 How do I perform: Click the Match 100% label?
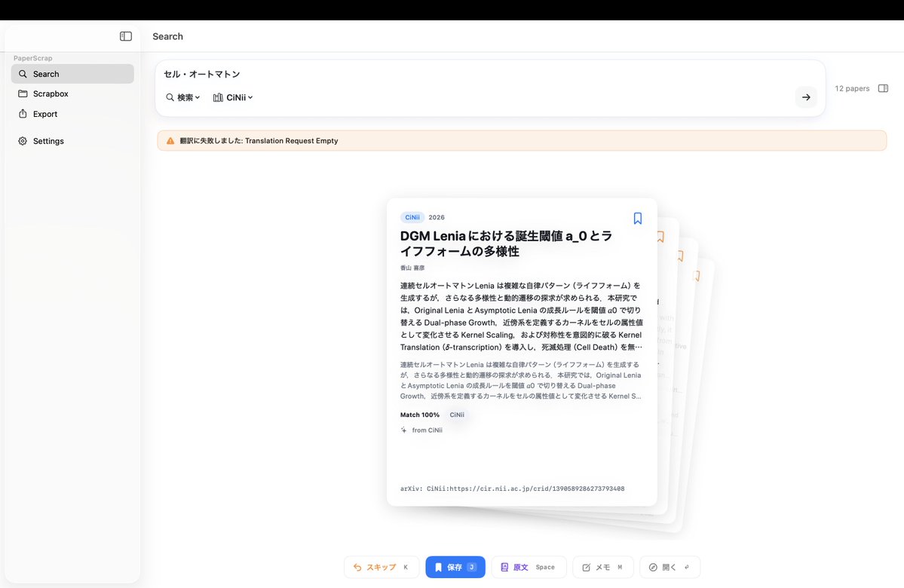pos(420,415)
